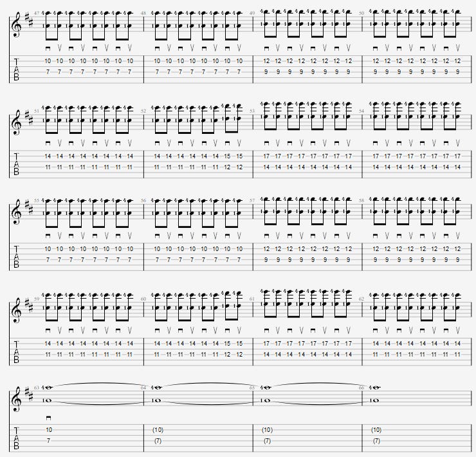Select the tied (7) fret in measure 65
Screen dimensions: 476x457
[267, 441]
